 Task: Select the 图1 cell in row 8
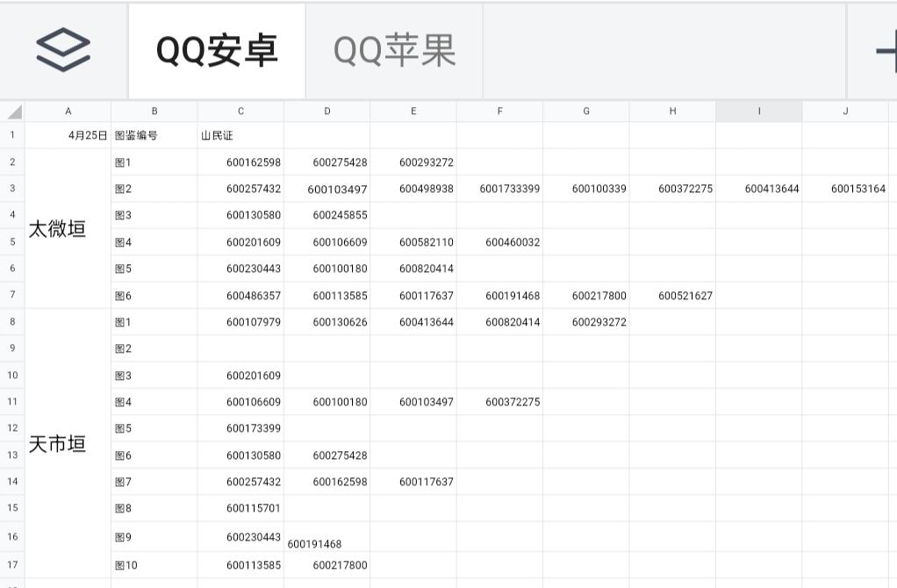click(154, 322)
